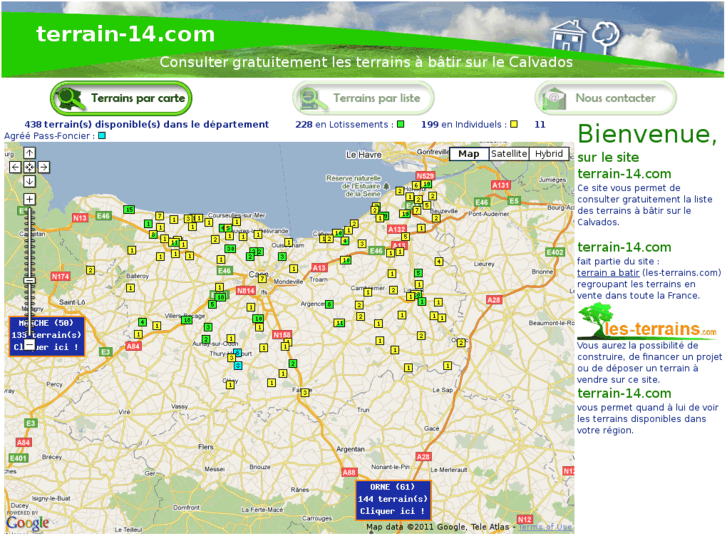
Task: Click the 'Bienvenue,' heading
Action: pos(647,134)
